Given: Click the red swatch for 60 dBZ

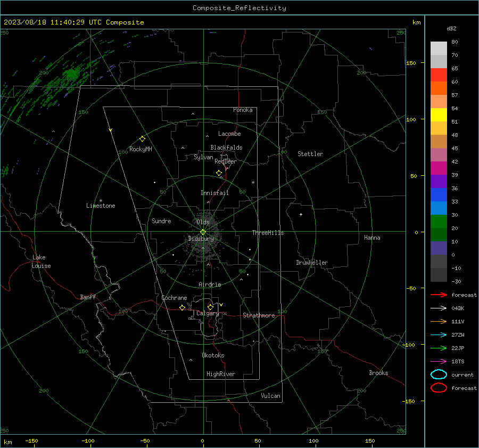Looking at the screenshot, I should [439, 75].
